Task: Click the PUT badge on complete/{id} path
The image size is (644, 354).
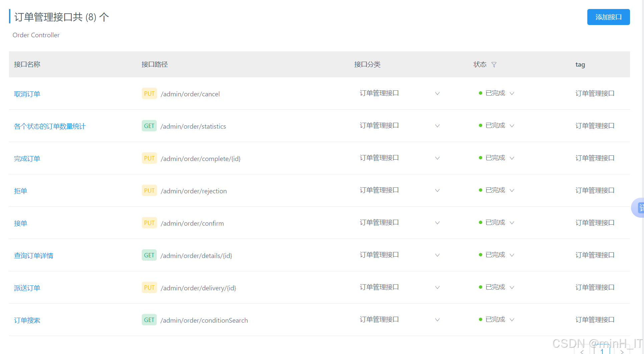Action: pyautogui.click(x=149, y=158)
